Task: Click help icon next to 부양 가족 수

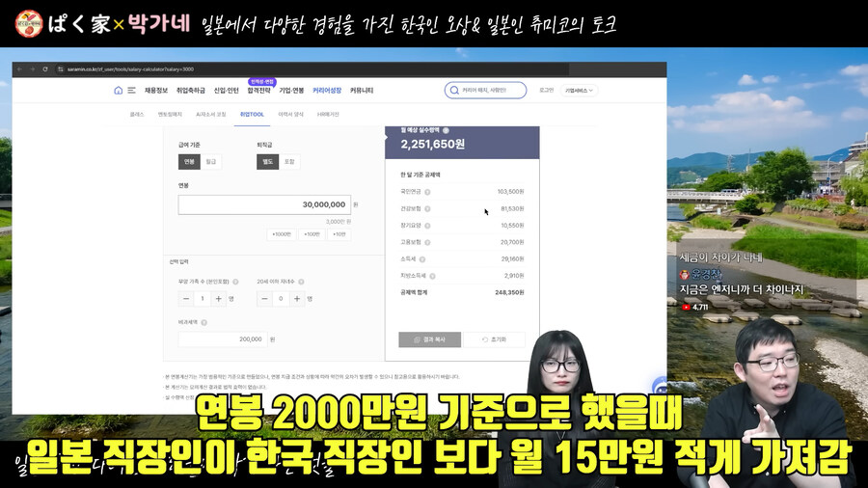Action: click(x=235, y=283)
